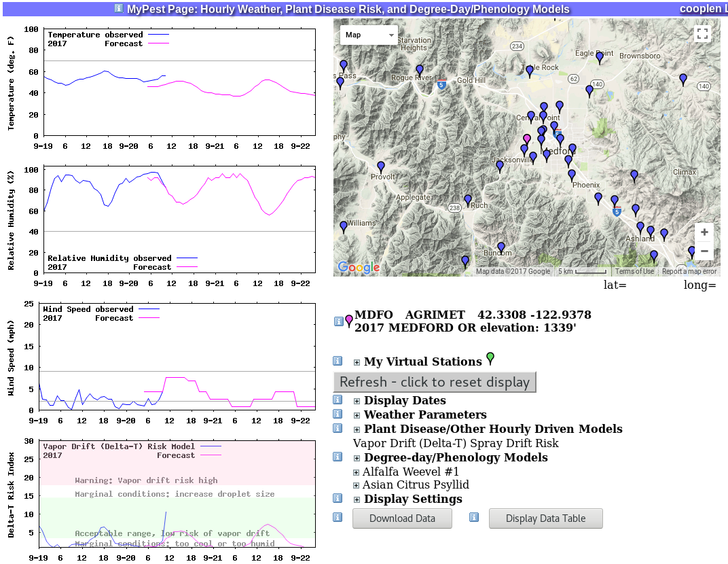The height and width of the screenshot is (564, 728).
Task: Choose the station marker near Williams
Action: coord(344,227)
